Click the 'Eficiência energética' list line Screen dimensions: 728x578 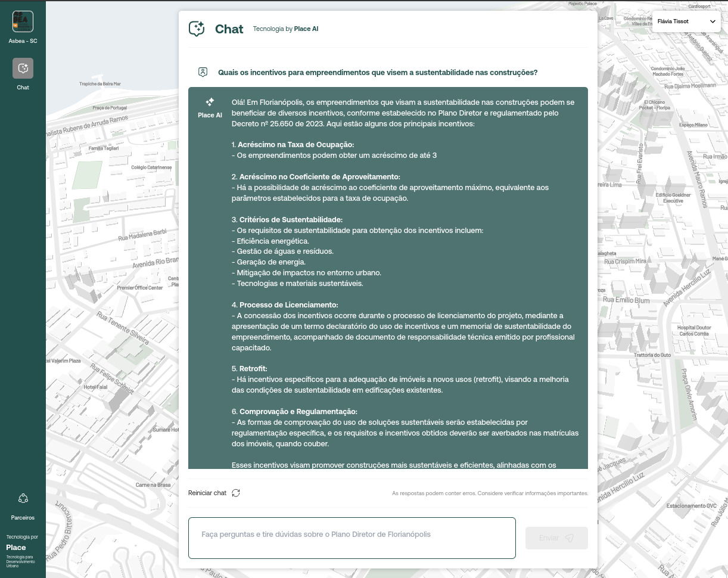(270, 241)
